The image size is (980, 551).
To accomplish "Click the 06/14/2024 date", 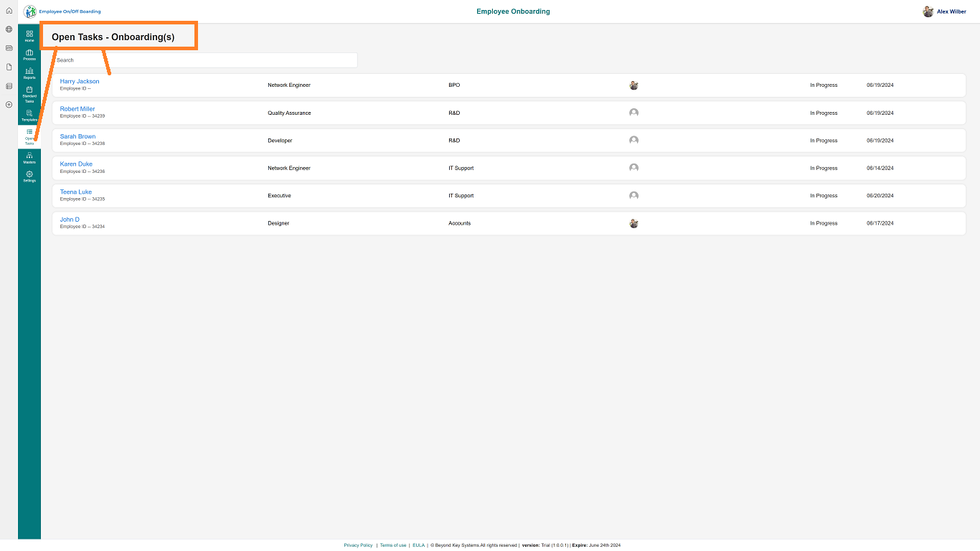I will [x=880, y=168].
